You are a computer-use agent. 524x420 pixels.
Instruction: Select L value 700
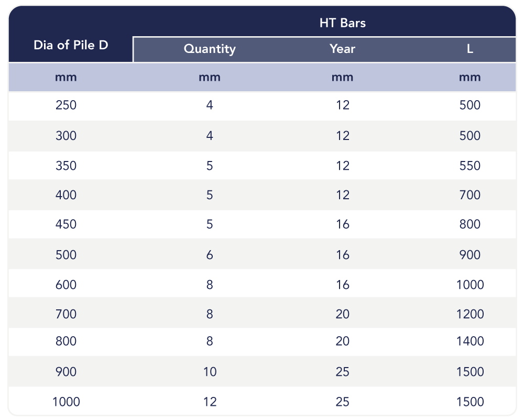[470, 195]
